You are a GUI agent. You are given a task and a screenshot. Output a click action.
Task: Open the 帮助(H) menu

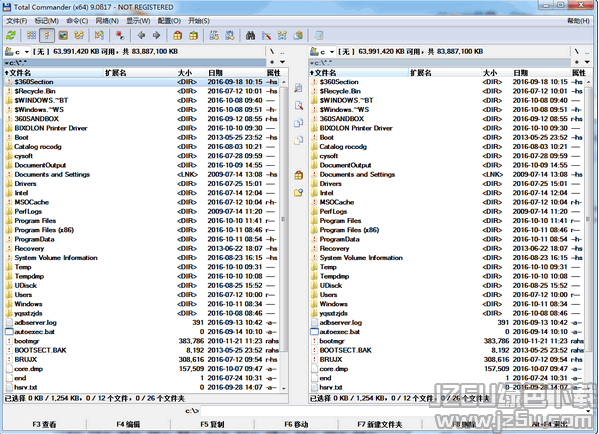(x=578, y=21)
